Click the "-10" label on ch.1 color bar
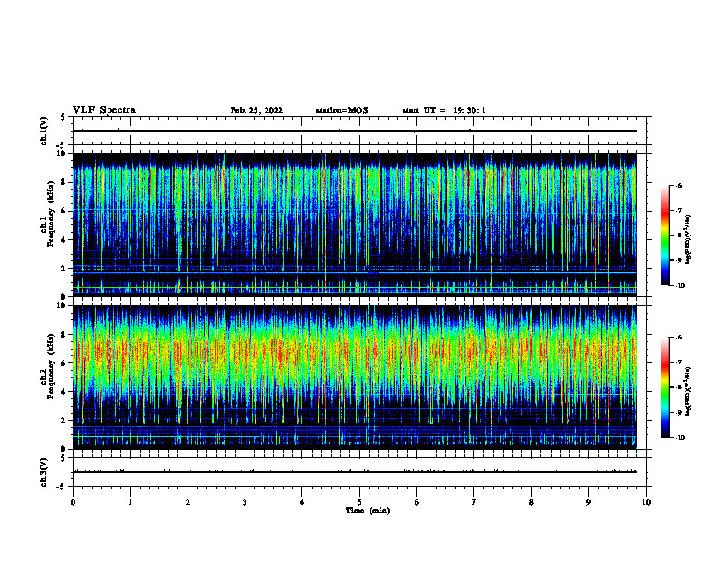728x563 pixels. pos(679,286)
